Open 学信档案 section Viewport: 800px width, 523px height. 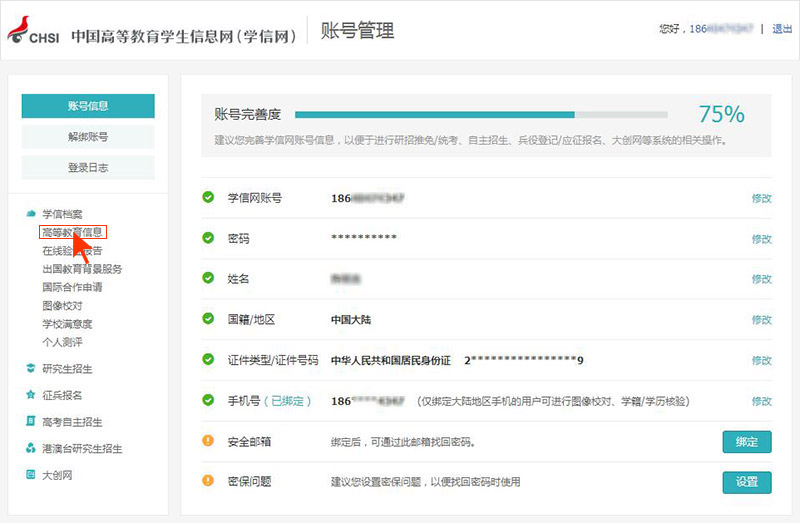62,214
